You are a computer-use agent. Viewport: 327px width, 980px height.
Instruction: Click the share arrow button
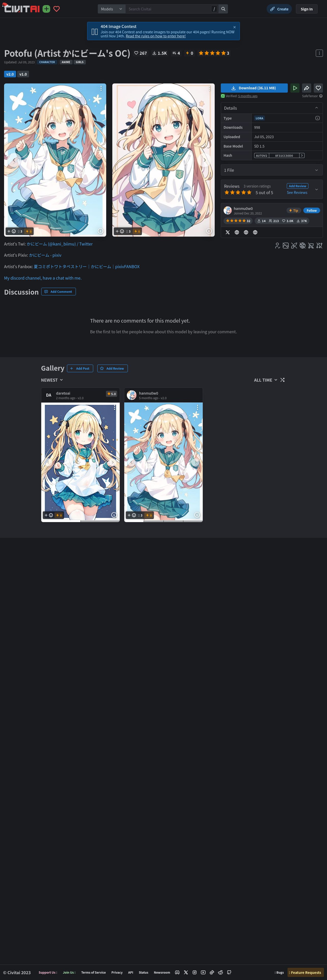click(x=306, y=88)
